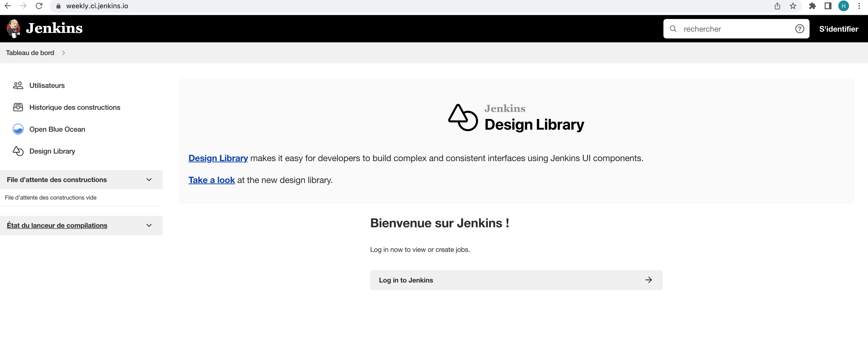Open the Utilisateurs section from the sidebar

[x=47, y=85]
